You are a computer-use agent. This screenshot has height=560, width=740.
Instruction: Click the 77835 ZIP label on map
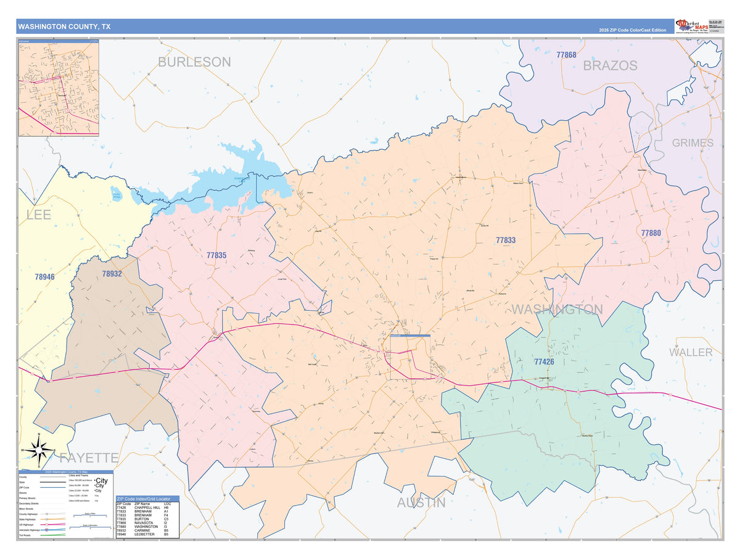[216, 254]
